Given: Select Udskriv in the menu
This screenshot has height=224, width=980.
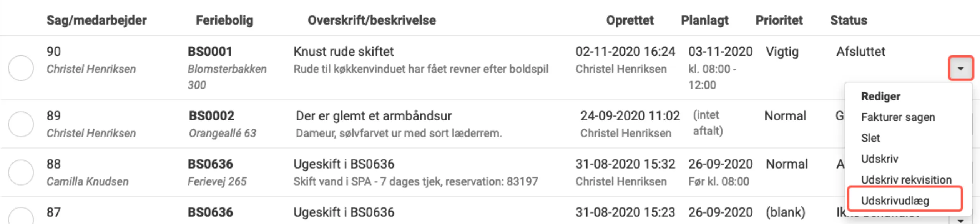Looking at the screenshot, I should (x=879, y=159).
